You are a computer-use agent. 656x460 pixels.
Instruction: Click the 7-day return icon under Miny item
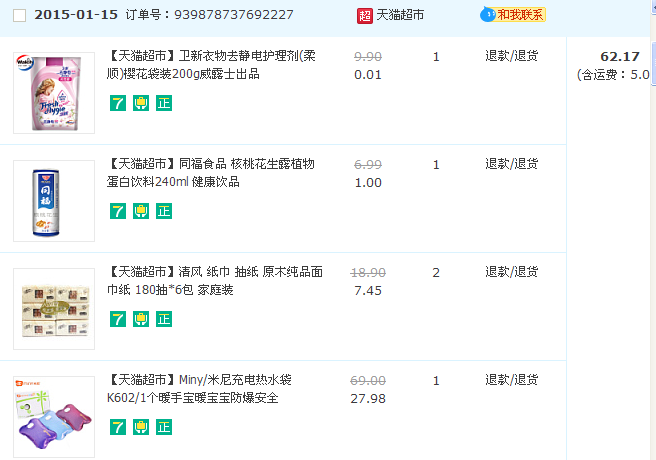118,427
